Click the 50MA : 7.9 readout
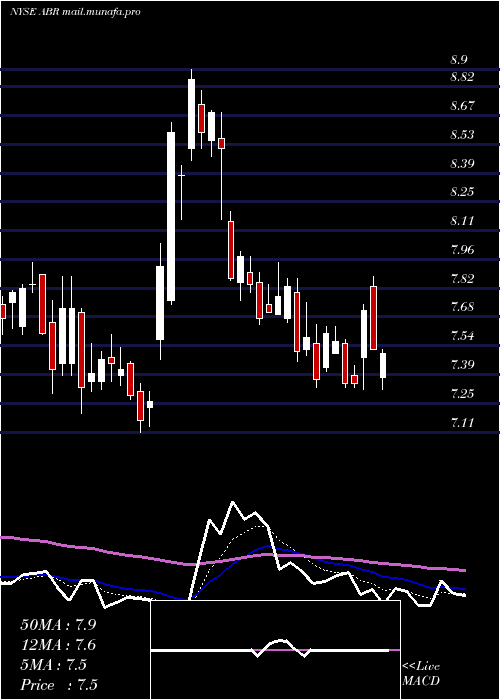Viewport: 500px width, 700px height. coord(58,625)
